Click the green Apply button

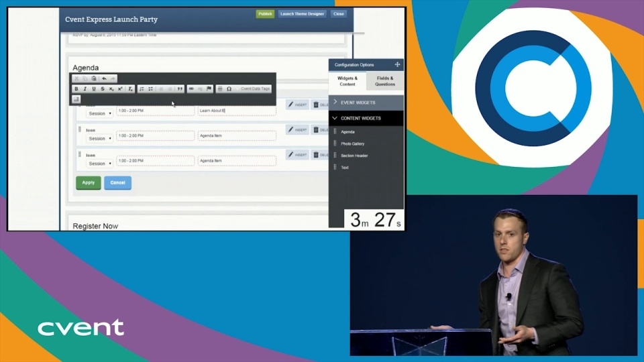click(89, 182)
